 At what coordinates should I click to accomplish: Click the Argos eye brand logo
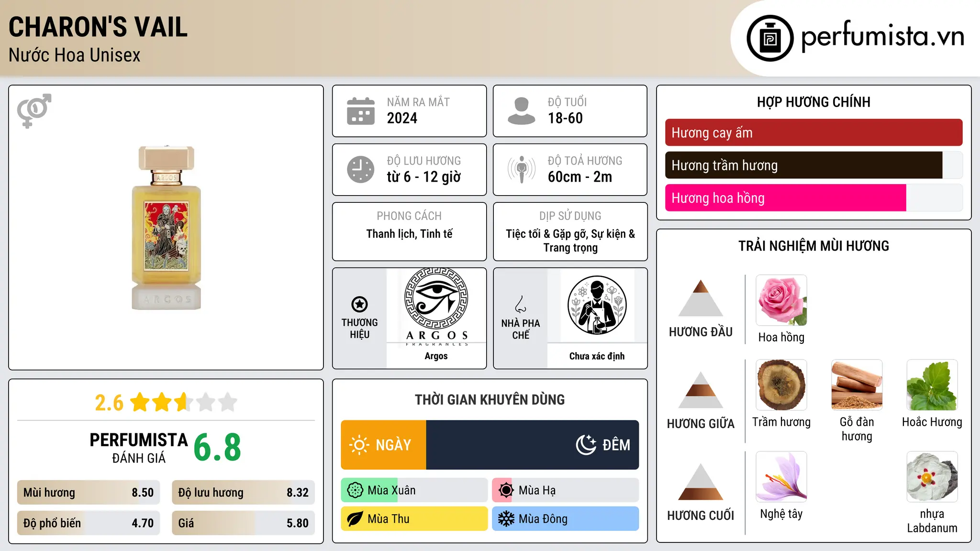point(436,307)
